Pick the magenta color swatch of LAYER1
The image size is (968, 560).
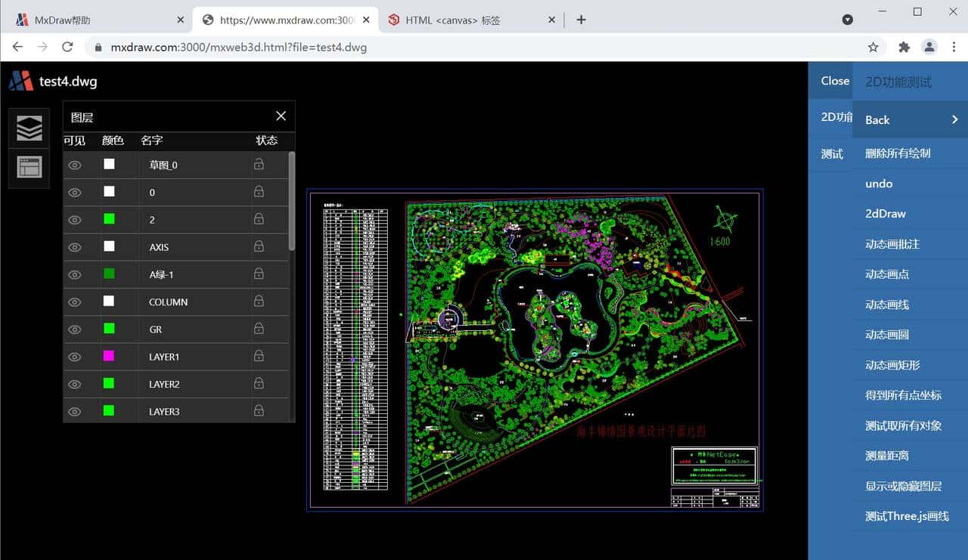109,356
